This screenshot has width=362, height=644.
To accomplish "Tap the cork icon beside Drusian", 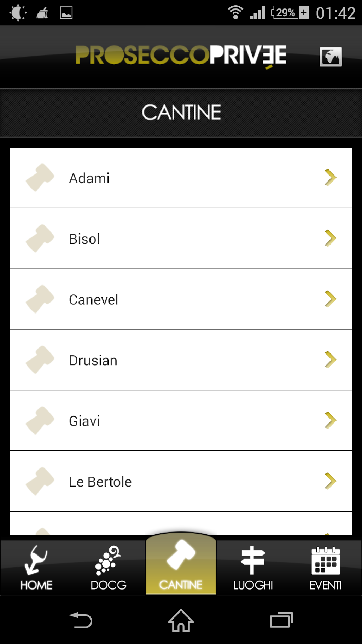I will [40, 360].
